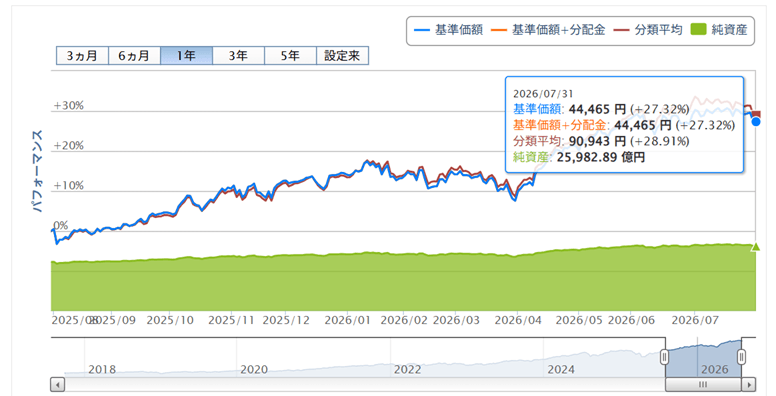
Task: Click the +30% y-axis label
Action: pyautogui.click(x=68, y=105)
